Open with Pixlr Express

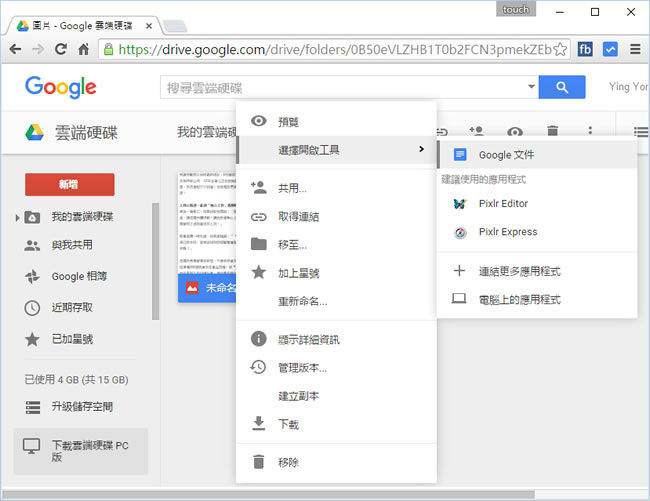[537, 232]
